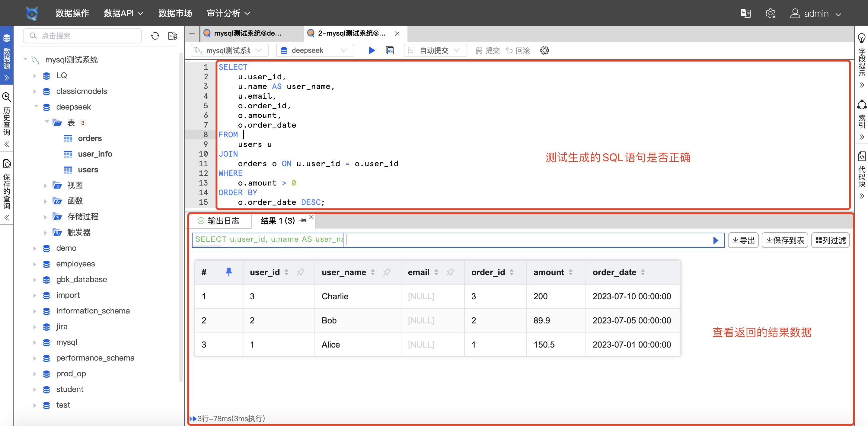Run the SQL query with play button
Viewport: 868px width, 426px height.
(371, 50)
